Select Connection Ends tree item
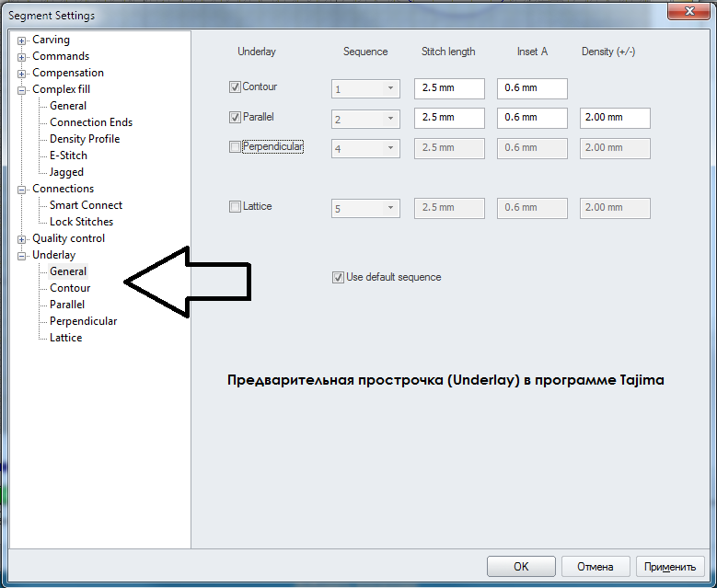The width and height of the screenshot is (717, 588). tap(91, 122)
